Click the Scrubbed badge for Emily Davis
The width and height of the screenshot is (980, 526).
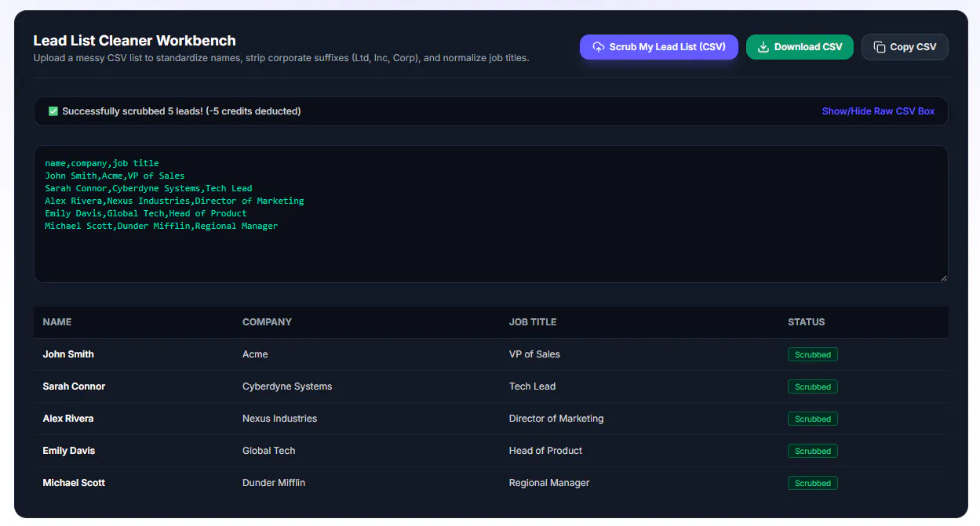point(812,451)
